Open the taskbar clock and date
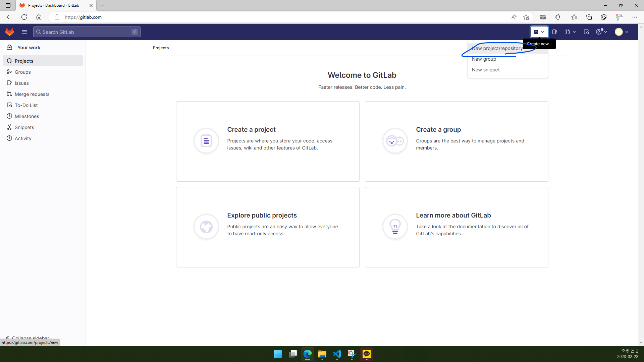 pos(628,354)
